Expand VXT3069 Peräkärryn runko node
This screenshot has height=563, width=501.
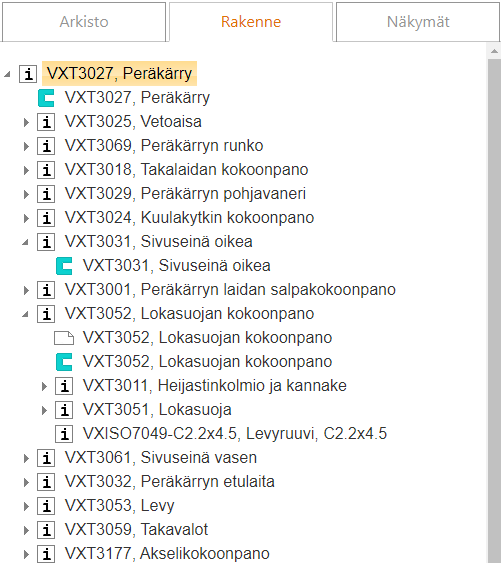(26, 146)
